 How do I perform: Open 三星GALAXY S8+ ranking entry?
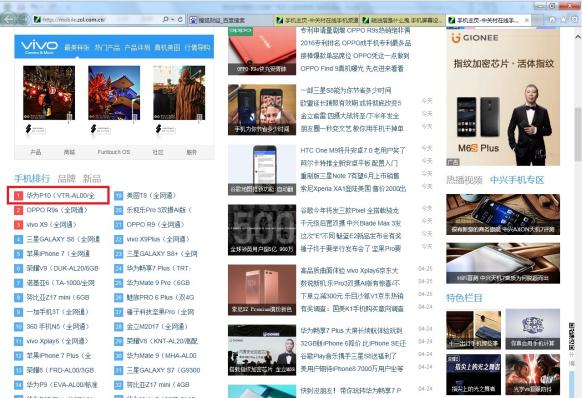coord(162,254)
